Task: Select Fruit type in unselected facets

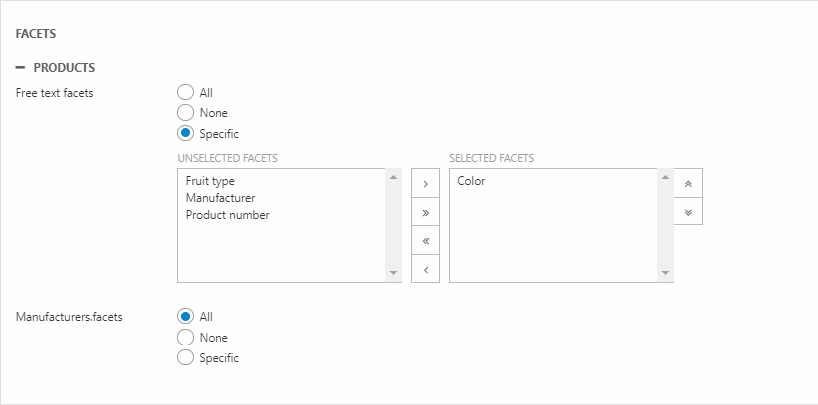Action: [x=210, y=181]
